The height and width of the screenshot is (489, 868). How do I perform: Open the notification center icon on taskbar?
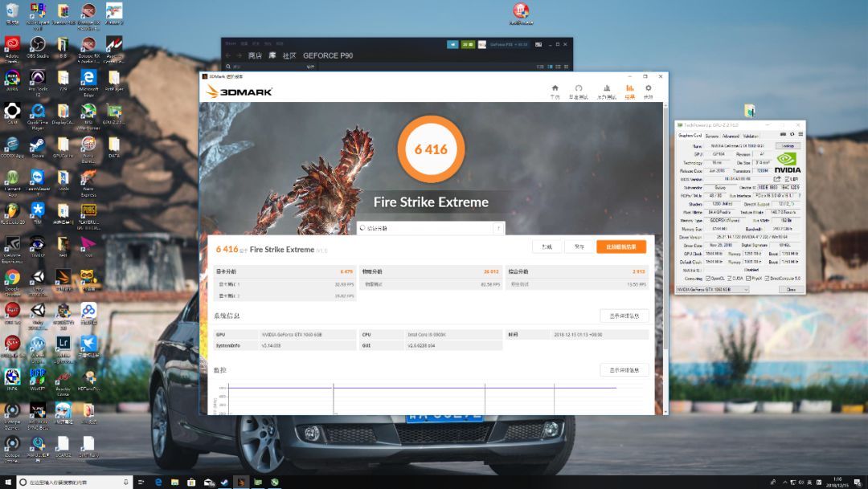pyautogui.click(x=858, y=483)
